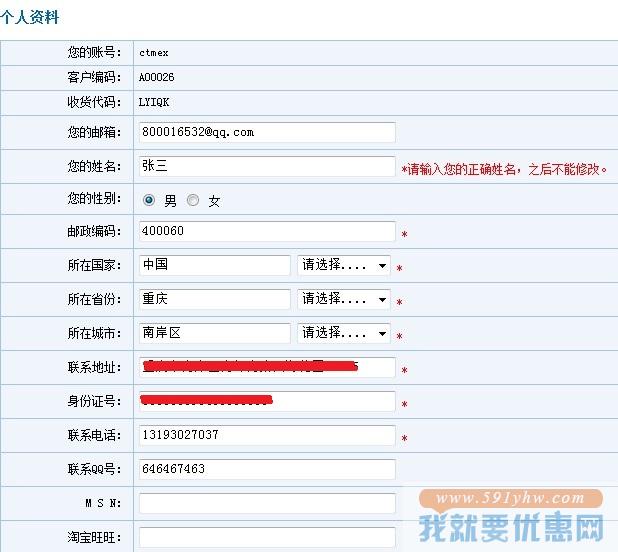Open the 所在省份 请选择 dropdown
The image size is (618, 552).
click(x=344, y=299)
